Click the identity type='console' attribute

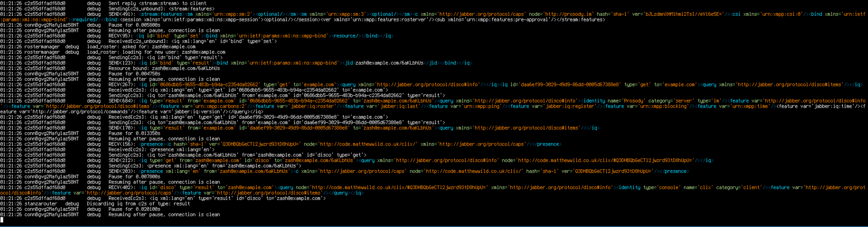point(661,188)
